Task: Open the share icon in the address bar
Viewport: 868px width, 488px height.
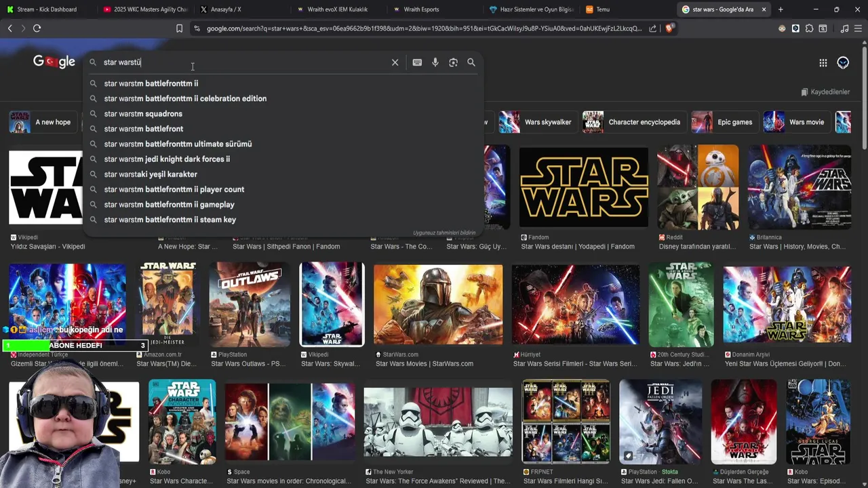Action: point(652,28)
